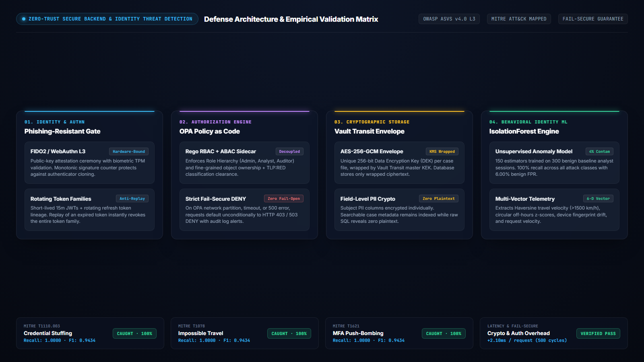This screenshot has height=362, width=644.
Task: Open the Credential Stuffing result title
Action: [x=48, y=333]
